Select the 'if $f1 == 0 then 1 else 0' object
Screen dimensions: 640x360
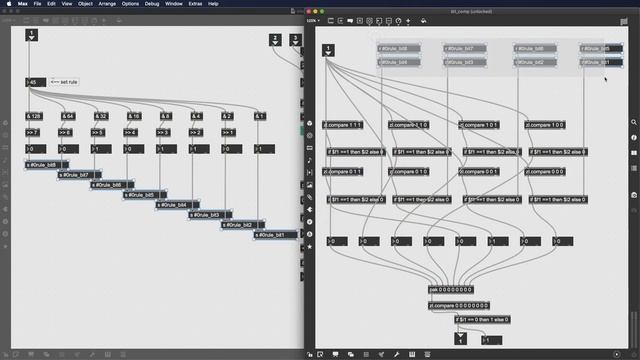(x=482, y=320)
